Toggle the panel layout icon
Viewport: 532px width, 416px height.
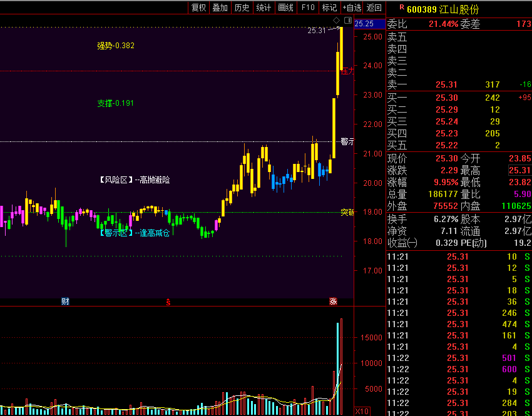pyautogui.click(x=348, y=20)
